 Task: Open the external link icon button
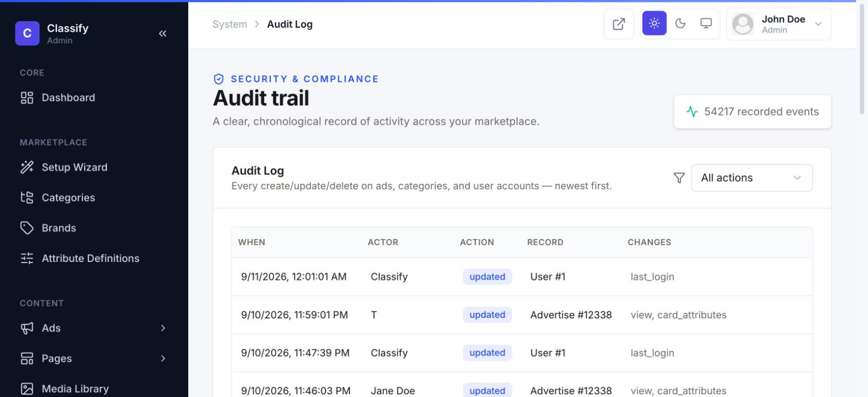click(x=619, y=24)
